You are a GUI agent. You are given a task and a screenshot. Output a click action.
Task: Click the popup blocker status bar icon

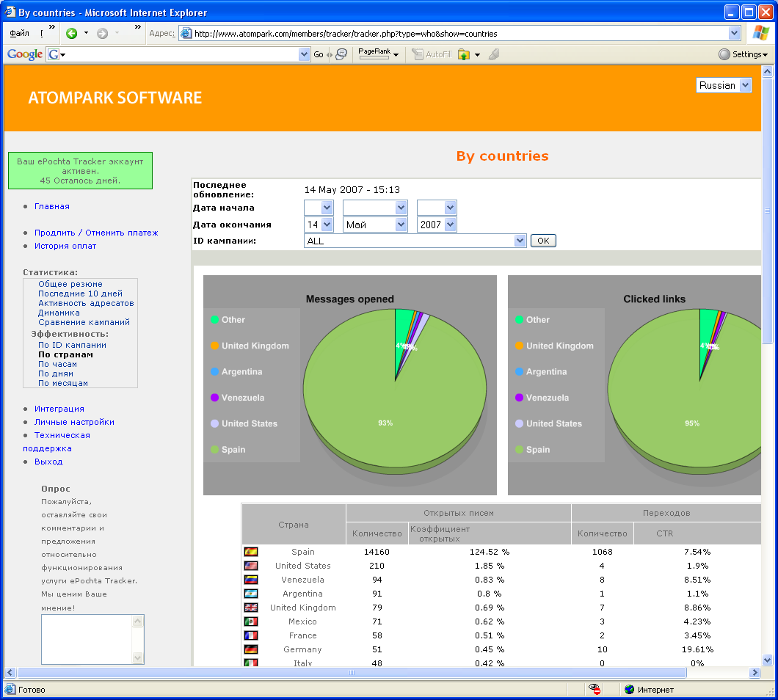tap(595, 690)
